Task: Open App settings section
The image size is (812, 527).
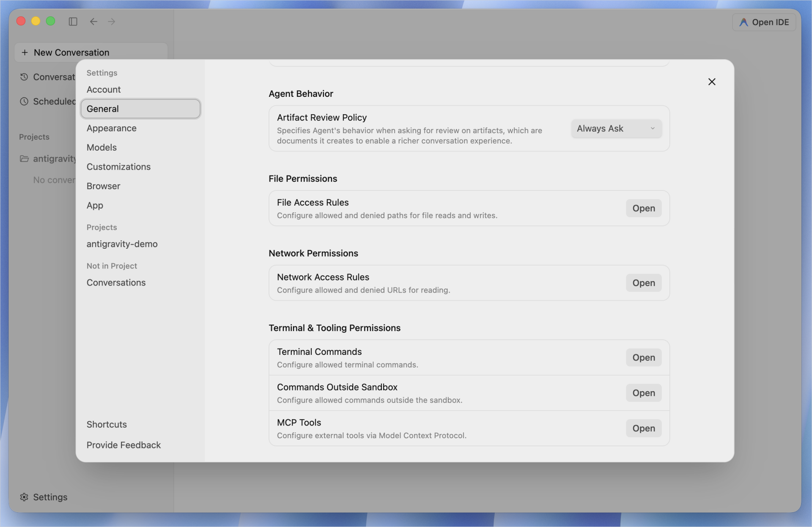Action: coord(140,206)
